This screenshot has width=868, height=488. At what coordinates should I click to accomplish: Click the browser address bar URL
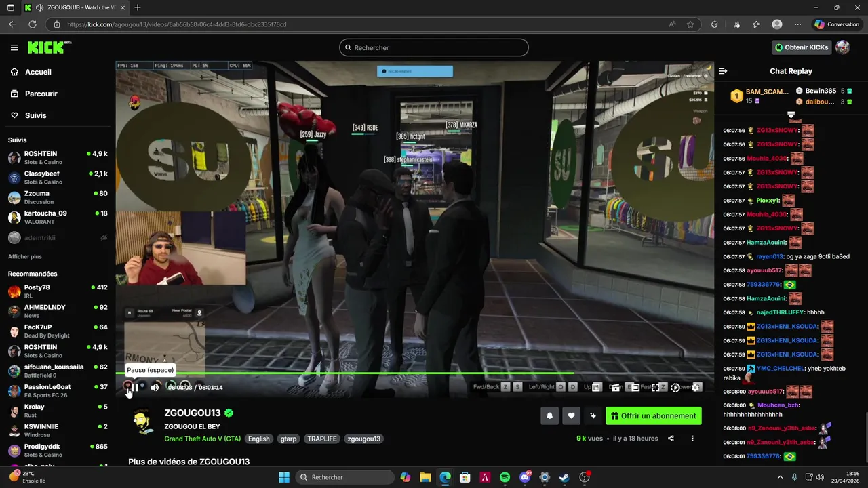pos(176,24)
